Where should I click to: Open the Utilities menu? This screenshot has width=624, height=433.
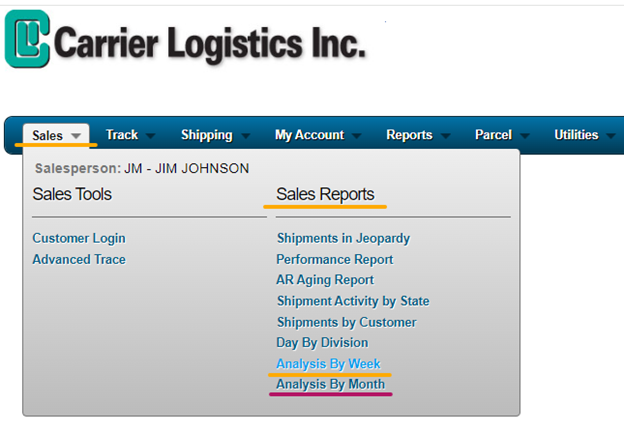tap(576, 135)
